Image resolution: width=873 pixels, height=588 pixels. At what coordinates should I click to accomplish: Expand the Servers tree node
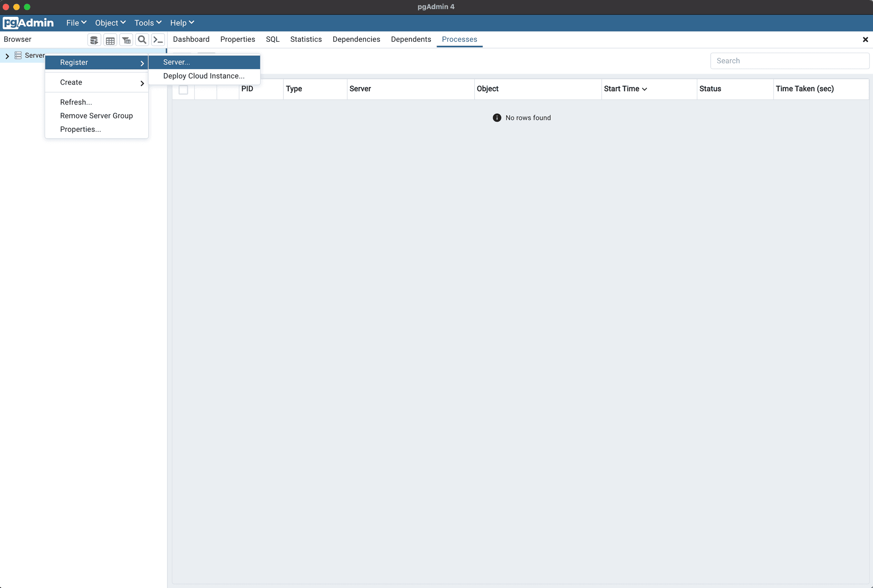[7, 55]
